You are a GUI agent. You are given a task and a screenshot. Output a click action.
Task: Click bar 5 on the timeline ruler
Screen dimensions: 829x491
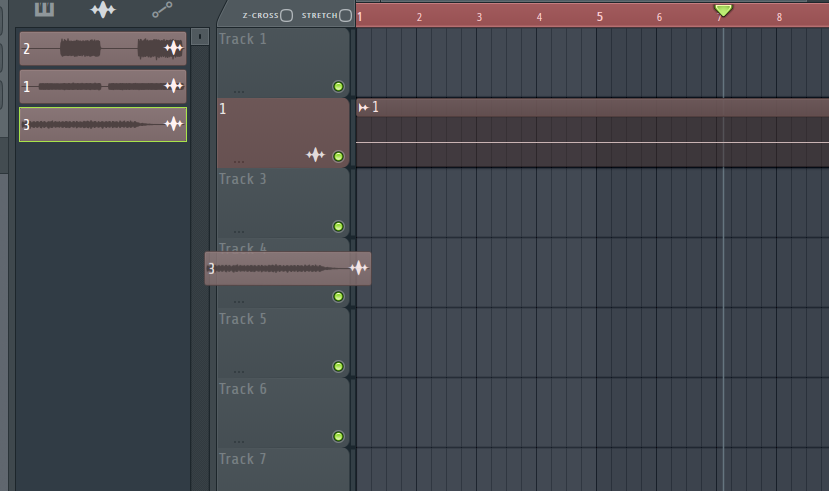tap(600, 17)
